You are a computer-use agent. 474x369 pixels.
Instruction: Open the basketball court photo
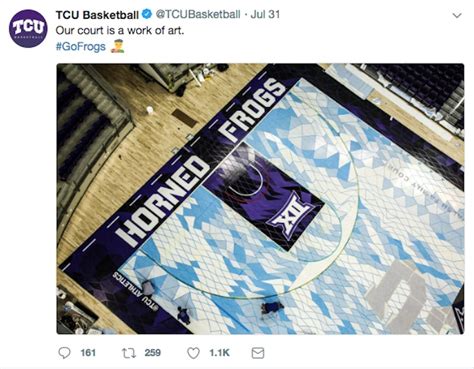coord(260,199)
